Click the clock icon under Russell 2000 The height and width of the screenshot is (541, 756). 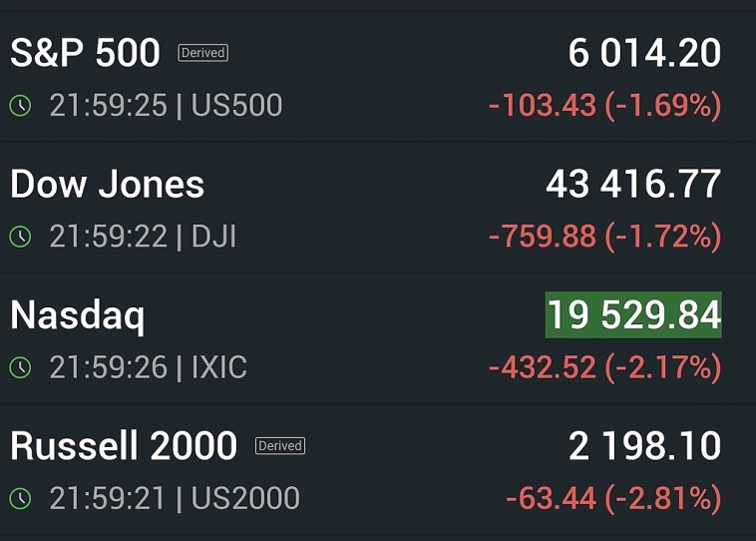(20, 498)
